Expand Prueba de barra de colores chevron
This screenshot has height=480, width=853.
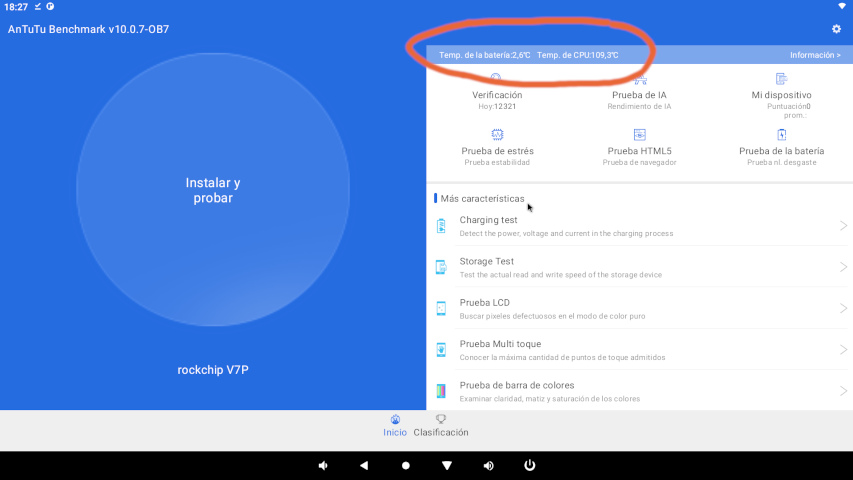click(843, 391)
